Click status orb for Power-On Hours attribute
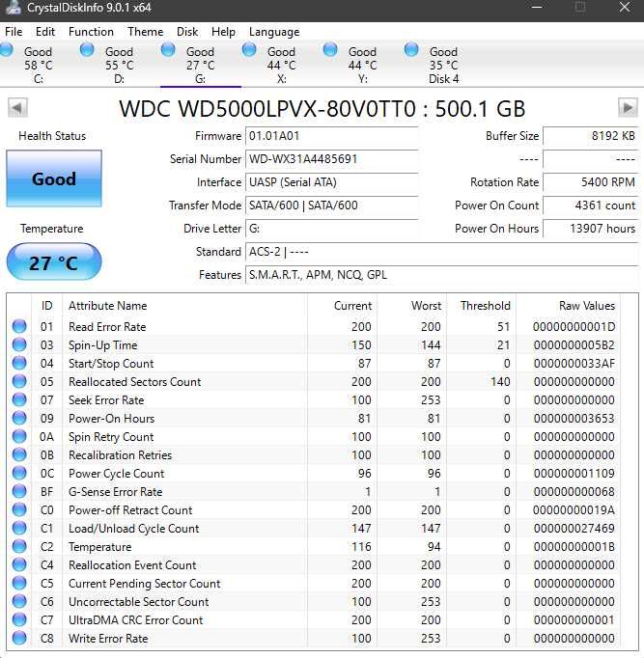Viewport: 644px width, 658px height. click(19, 418)
